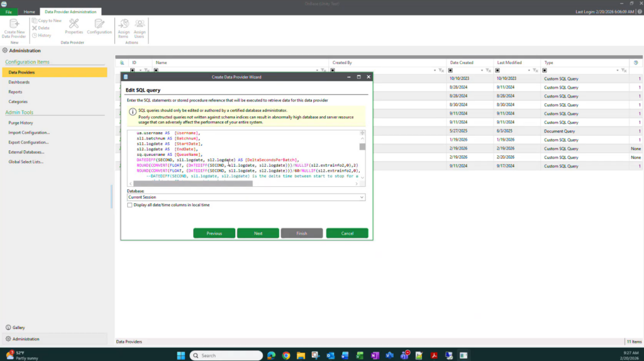Open the File menu tab

coord(9,11)
